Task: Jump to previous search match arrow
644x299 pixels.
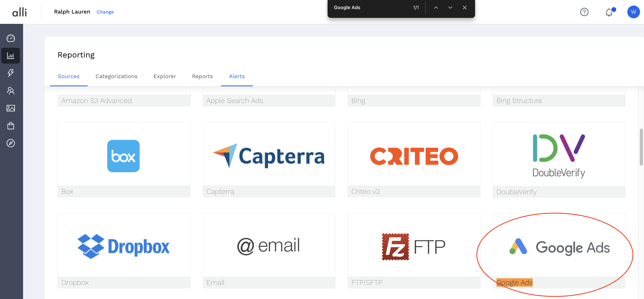Action: [x=436, y=8]
